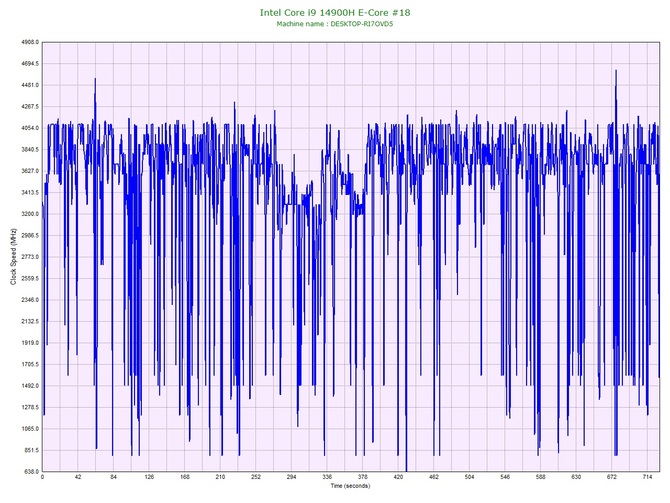Select the 252 tick on the time axis
The image size is (670, 503).
tap(256, 477)
